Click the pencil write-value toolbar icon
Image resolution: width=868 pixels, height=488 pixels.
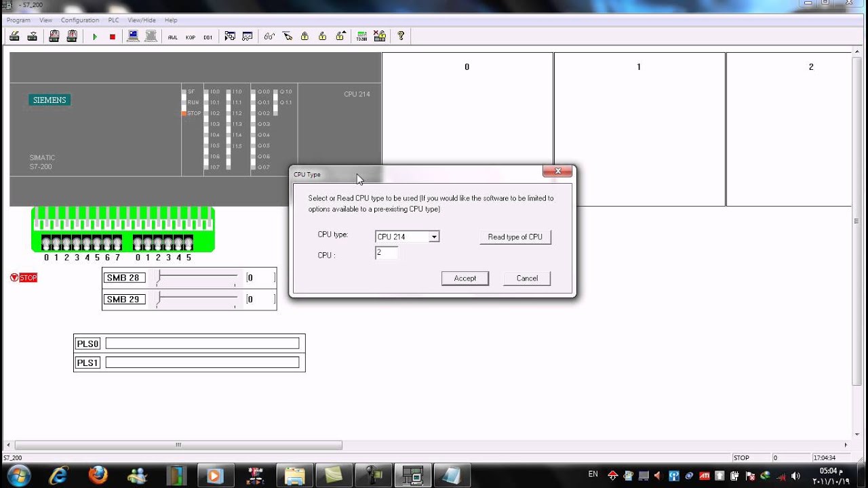pyautogui.click(x=287, y=37)
